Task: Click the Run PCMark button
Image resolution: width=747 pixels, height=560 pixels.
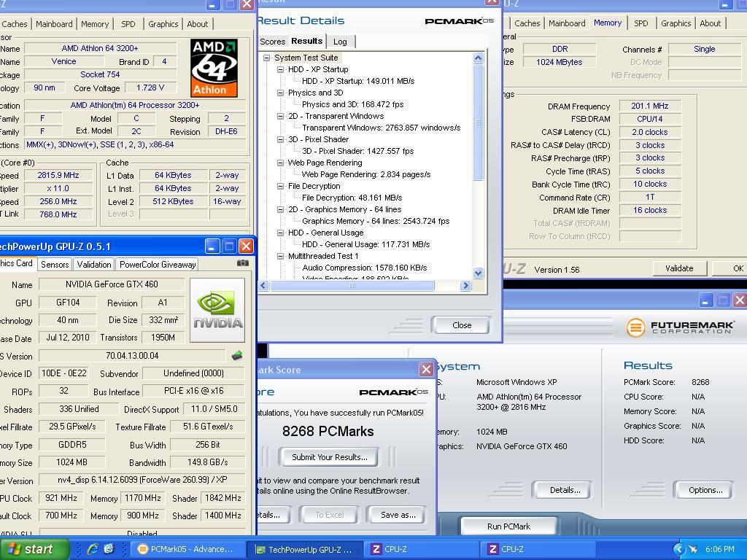Action: click(508, 526)
